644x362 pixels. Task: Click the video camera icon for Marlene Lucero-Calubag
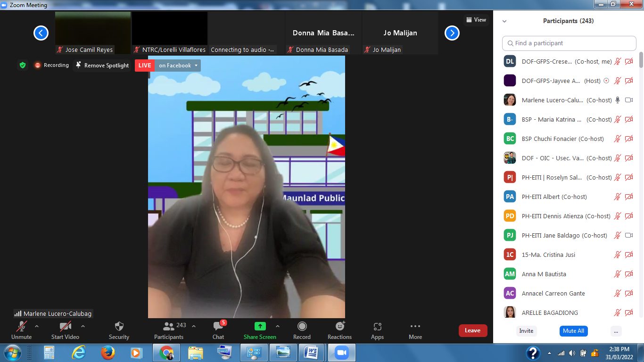[629, 100]
